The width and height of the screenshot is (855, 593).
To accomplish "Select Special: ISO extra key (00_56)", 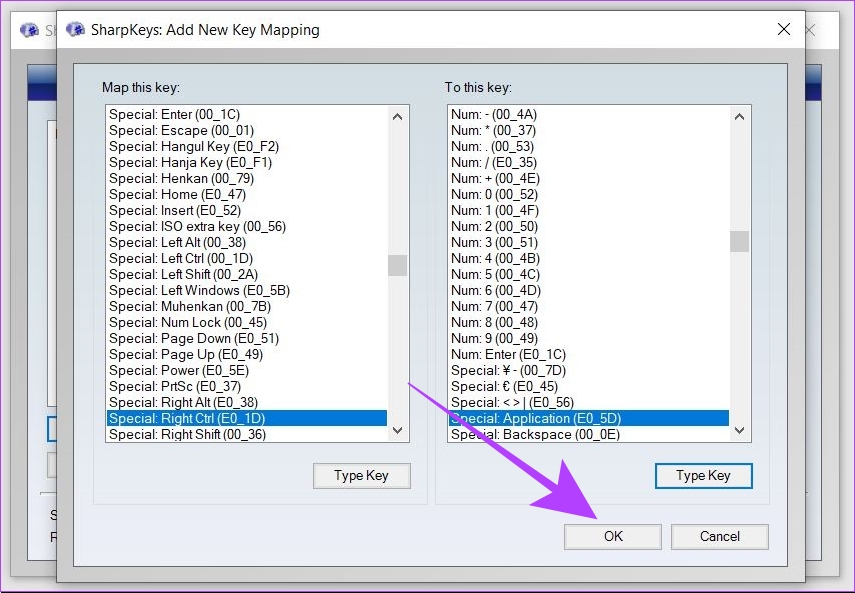I will [x=246, y=226].
